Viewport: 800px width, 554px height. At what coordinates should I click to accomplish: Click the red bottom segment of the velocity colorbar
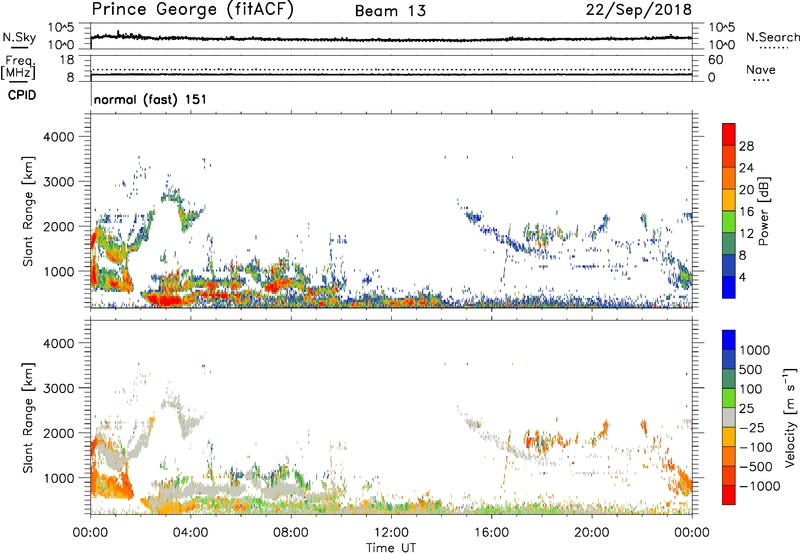(729, 495)
